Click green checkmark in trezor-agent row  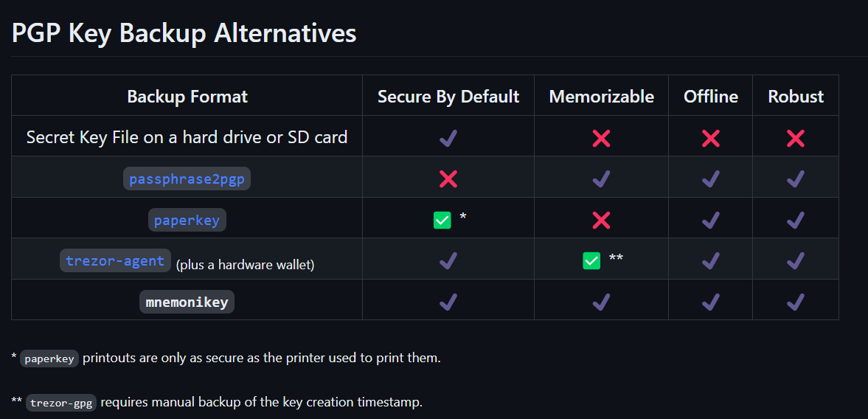coord(591,260)
